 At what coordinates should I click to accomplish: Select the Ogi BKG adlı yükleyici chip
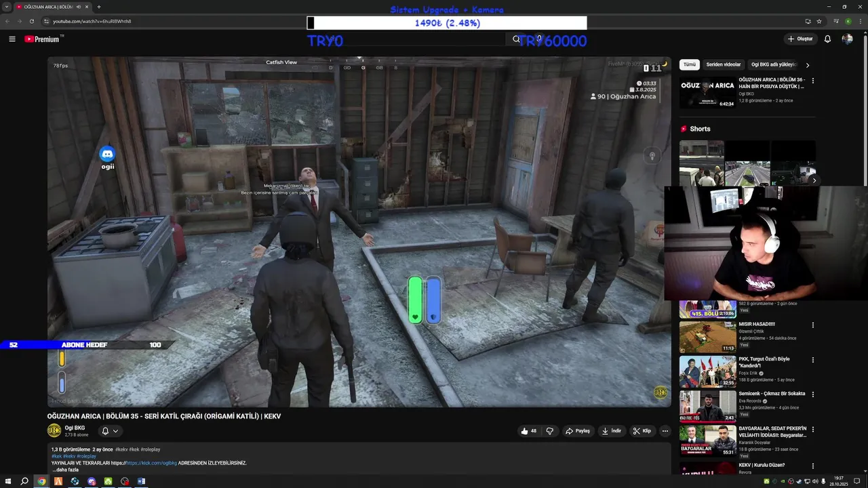pos(773,64)
